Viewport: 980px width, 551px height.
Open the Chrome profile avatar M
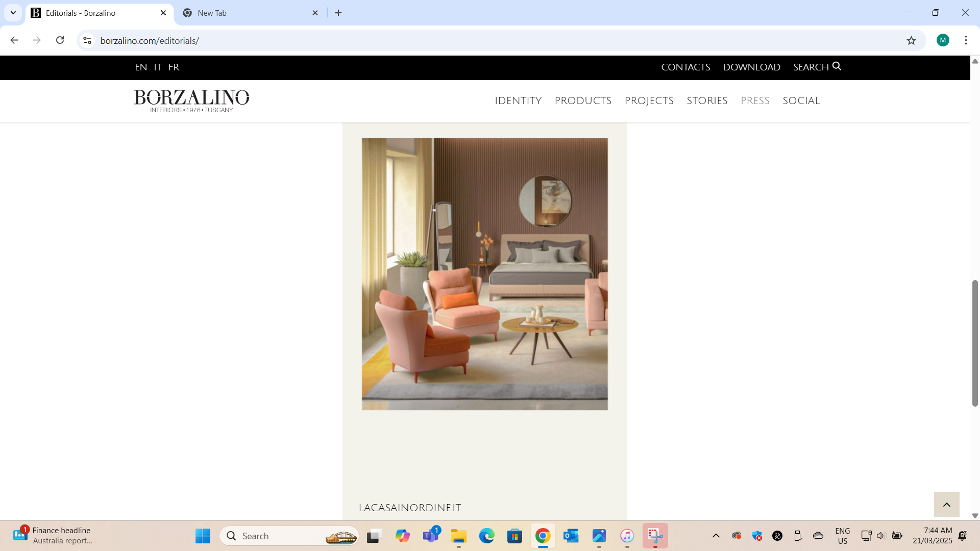pos(943,40)
